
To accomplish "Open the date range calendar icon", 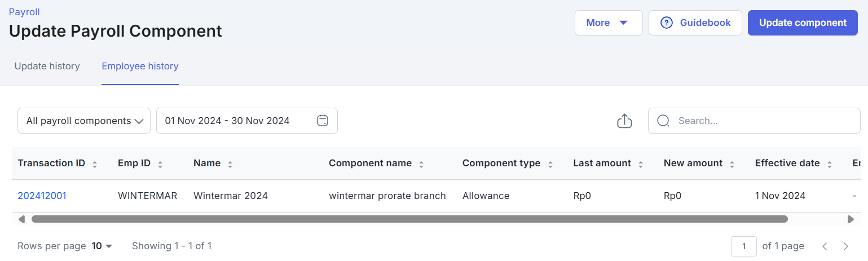I will (323, 121).
